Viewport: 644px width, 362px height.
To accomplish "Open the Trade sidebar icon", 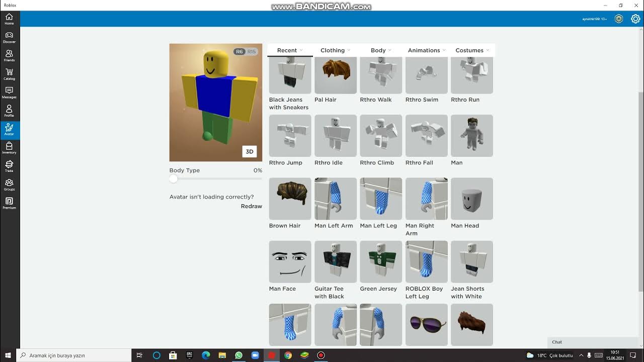I will (9, 166).
